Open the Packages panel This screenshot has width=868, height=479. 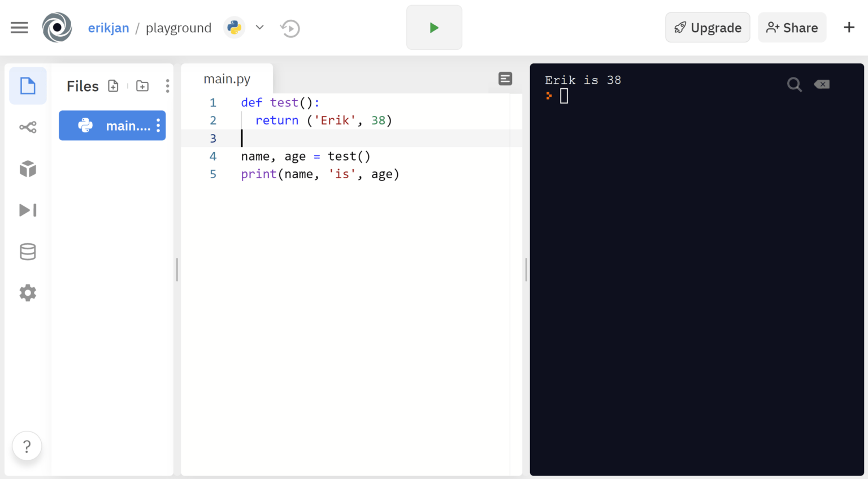[x=27, y=169]
